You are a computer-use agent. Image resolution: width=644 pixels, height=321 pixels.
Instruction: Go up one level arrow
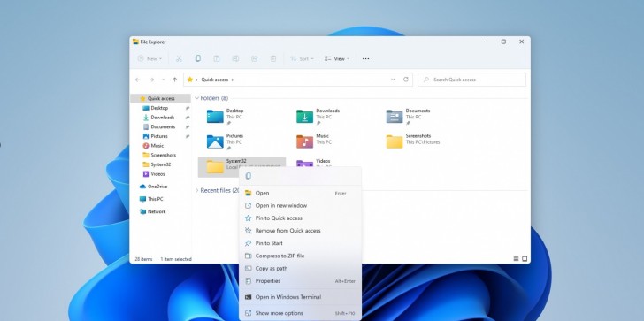(174, 80)
